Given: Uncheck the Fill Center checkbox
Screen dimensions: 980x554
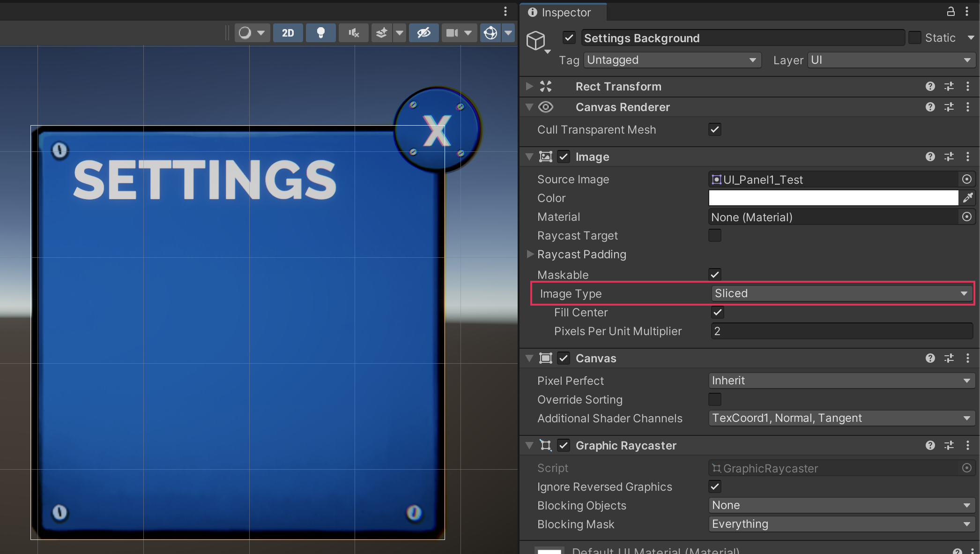Looking at the screenshot, I should click(x=717, y=312).
